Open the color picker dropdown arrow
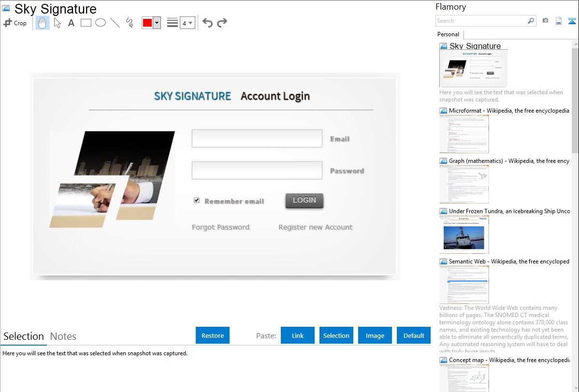 pos(157,23)
